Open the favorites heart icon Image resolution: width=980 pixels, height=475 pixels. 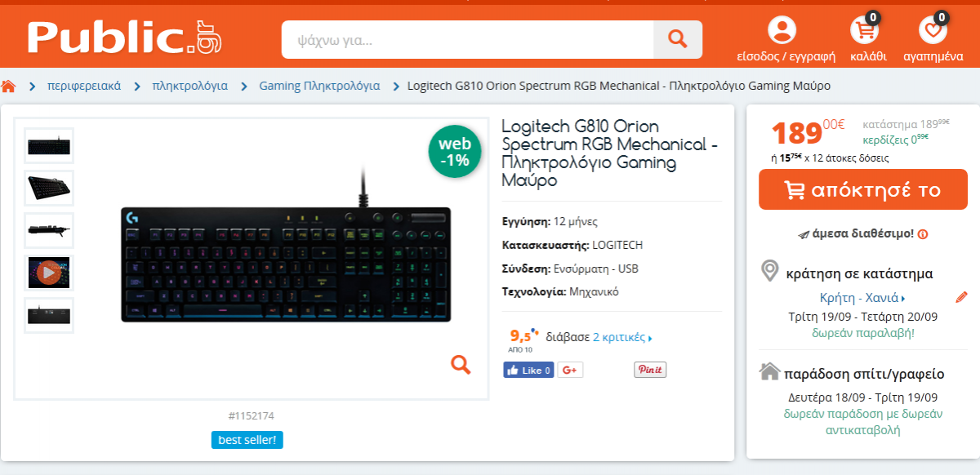tap(933, 29)
